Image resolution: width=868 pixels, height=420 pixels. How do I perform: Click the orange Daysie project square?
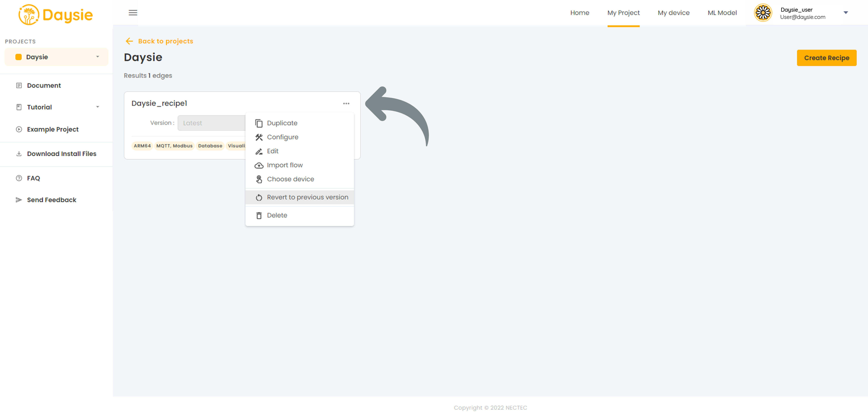point(19,57)
